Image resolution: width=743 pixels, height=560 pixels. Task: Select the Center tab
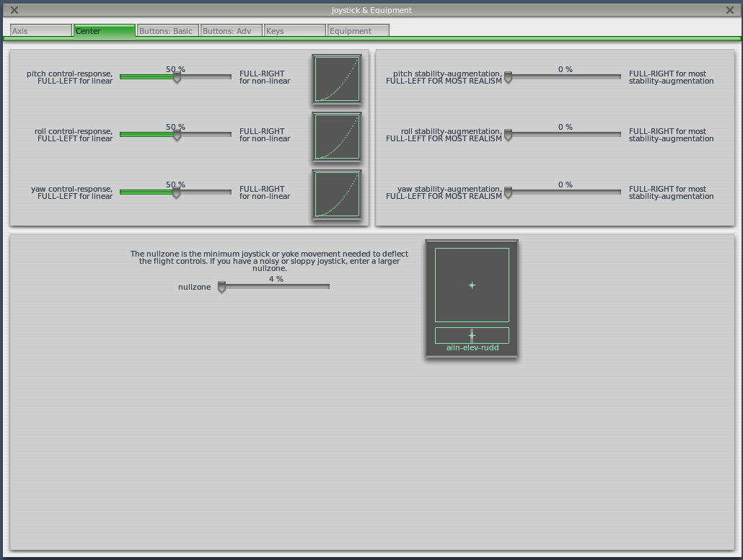click(x=104, y=30)
